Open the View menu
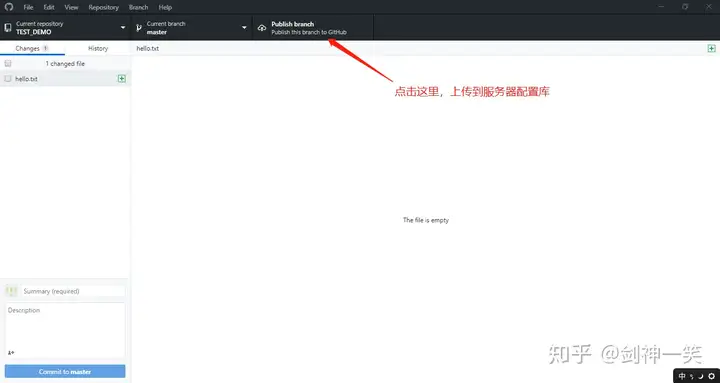 point(71,7)
